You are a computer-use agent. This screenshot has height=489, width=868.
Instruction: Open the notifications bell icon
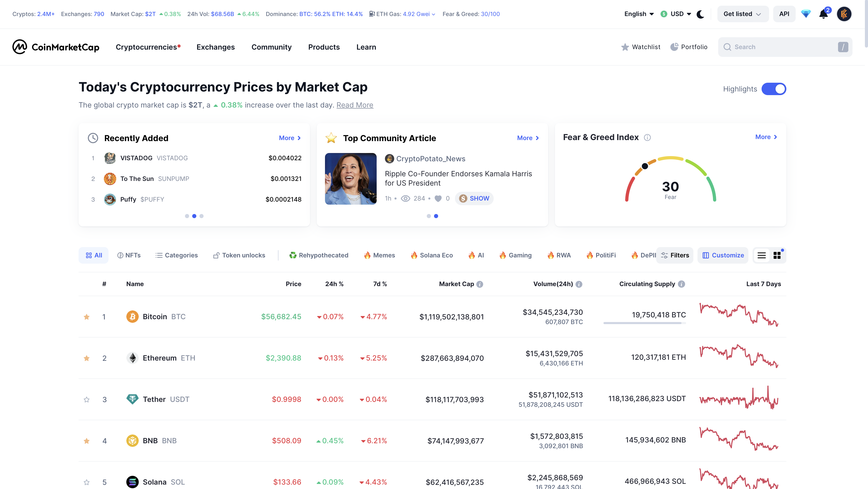[823, 14]
